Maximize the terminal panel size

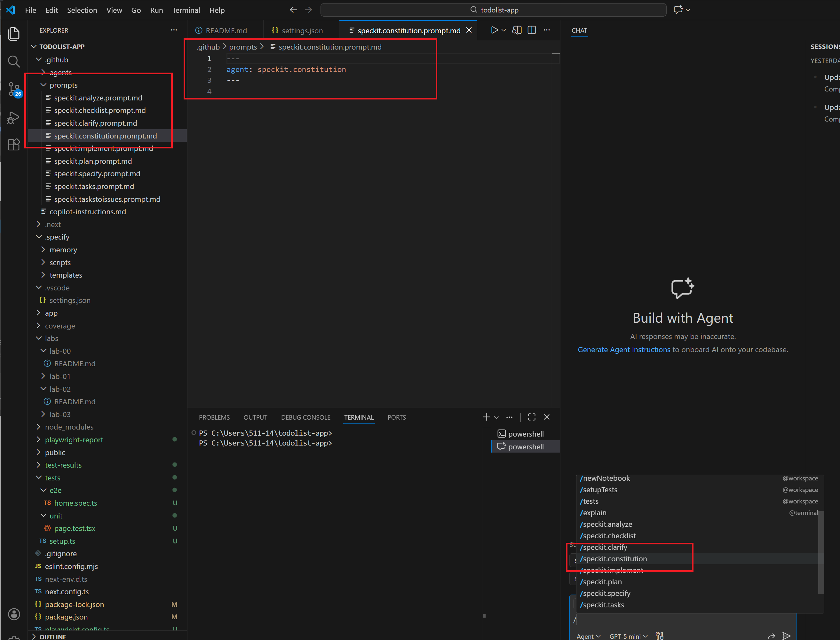click(532, 417)
